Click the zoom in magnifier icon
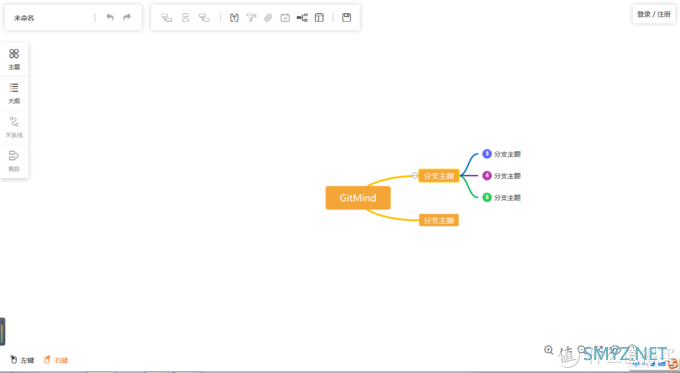Image resolution: width=680 pixels, height=373 pixels. tap(549, 350)
